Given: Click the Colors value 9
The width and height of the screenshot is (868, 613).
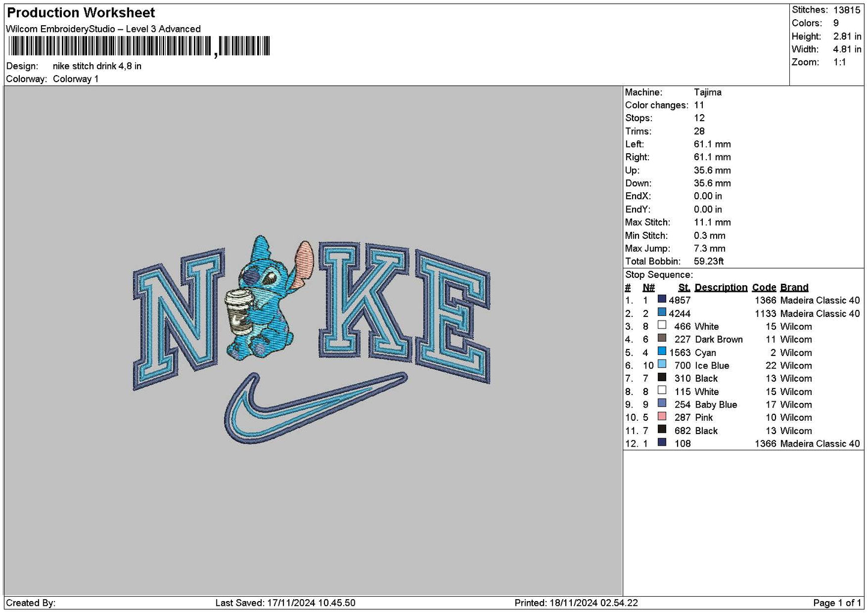Looking at the screenshot, I should click(836, 23).
